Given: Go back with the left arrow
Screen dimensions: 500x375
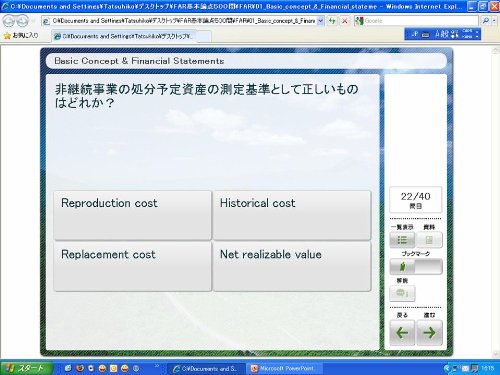Looking at the screenshot, I should [402, 333].
